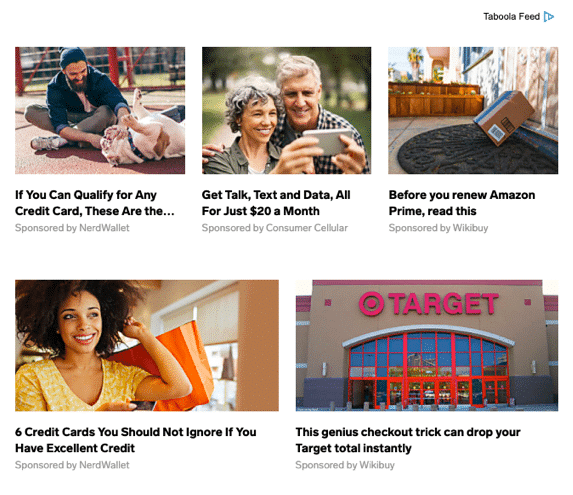This screenshot has width=573, height=495.
Task: Click 'Sponsored by Consumer Cellular' label
Action: [x=275, y=228]
